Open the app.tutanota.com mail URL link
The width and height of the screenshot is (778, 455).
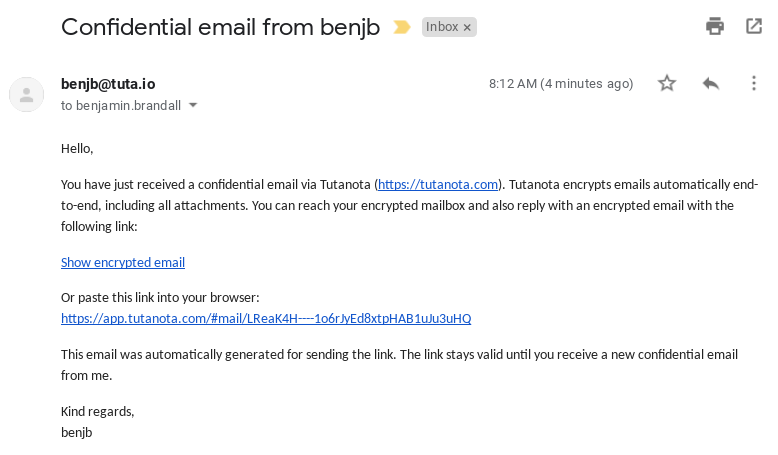click(x=266, y=319)
